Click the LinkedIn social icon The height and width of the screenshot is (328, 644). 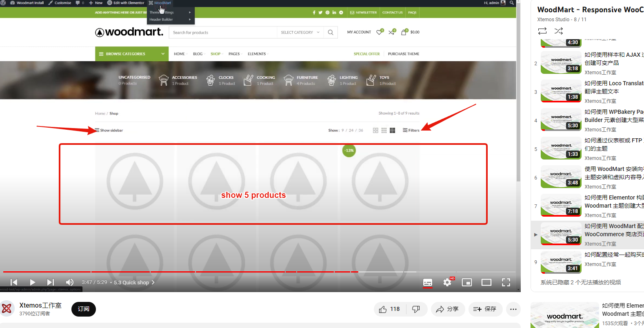(x=334, y=13)
